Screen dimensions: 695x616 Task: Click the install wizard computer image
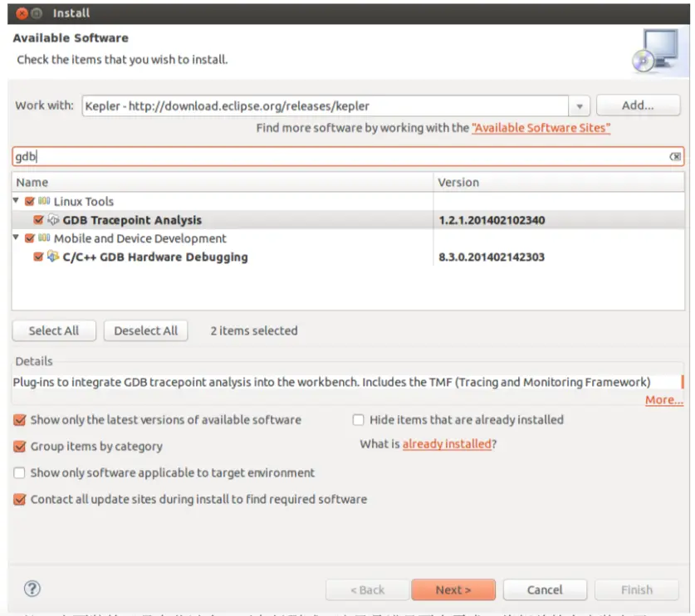point(656,51)
